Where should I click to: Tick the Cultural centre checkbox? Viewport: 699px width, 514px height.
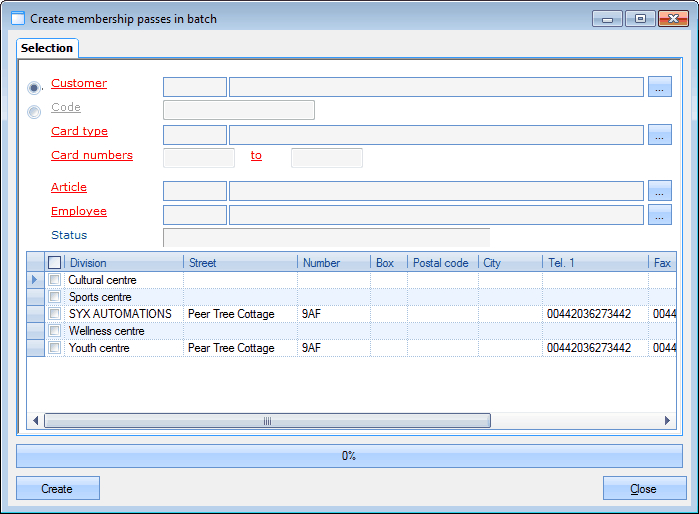click(x=55, y=280)
